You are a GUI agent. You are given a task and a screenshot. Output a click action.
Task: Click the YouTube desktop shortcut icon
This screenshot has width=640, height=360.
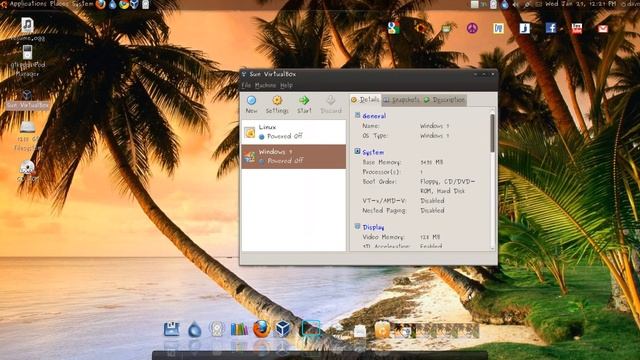(x=577, y=28)
